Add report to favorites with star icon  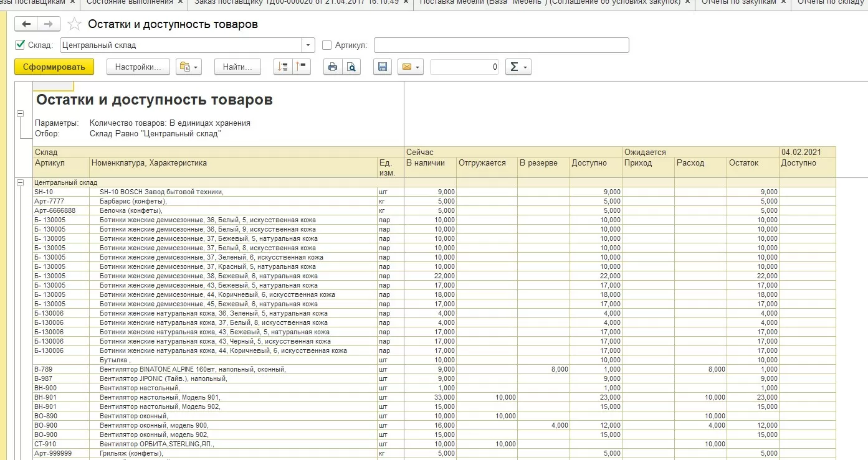(74, 24)
